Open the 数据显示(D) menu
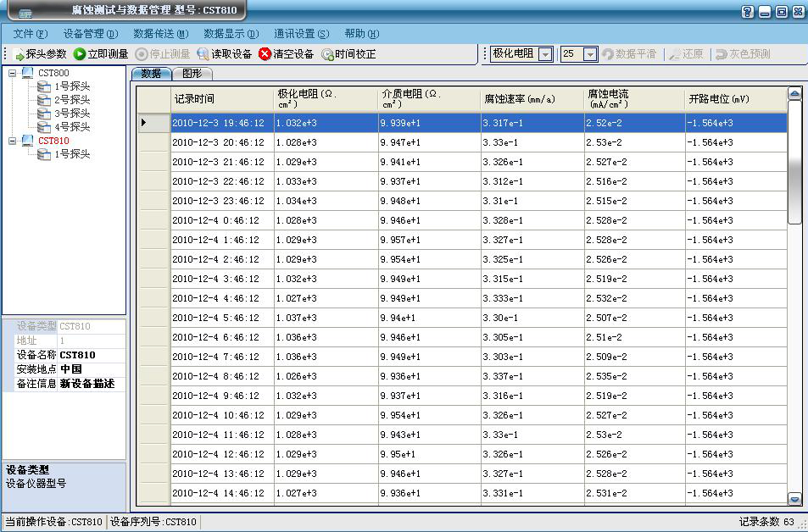Viewport: 808px width, 532px height. pos(231,34)
